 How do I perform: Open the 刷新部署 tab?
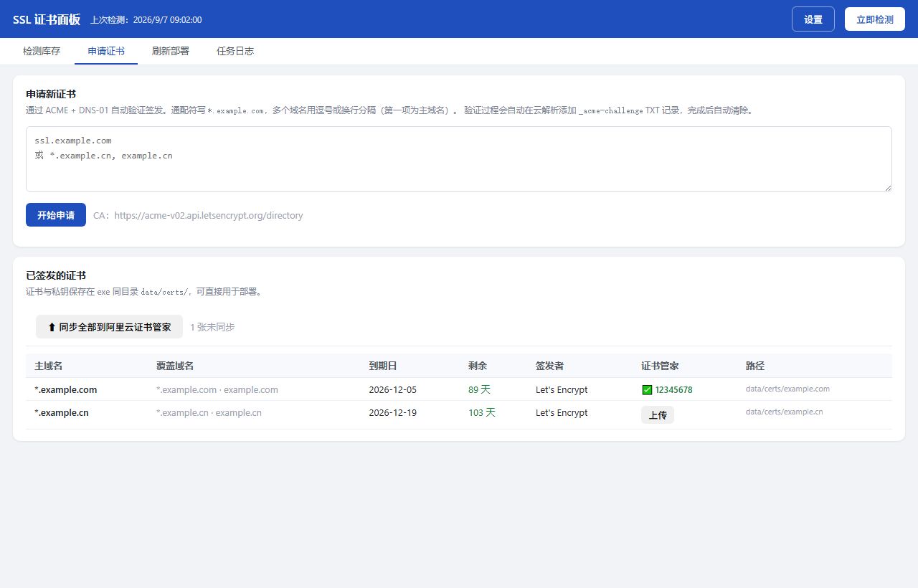click(x=171, y=52)
